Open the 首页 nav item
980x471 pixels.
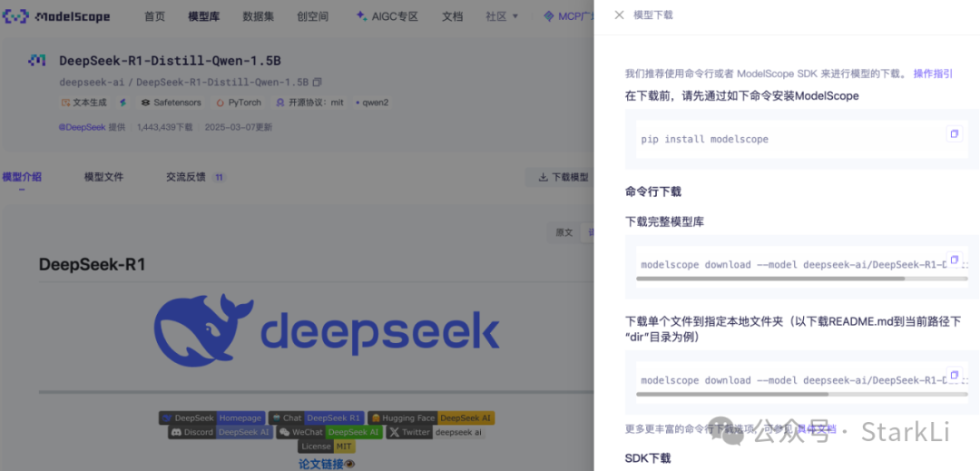point(154,17)
